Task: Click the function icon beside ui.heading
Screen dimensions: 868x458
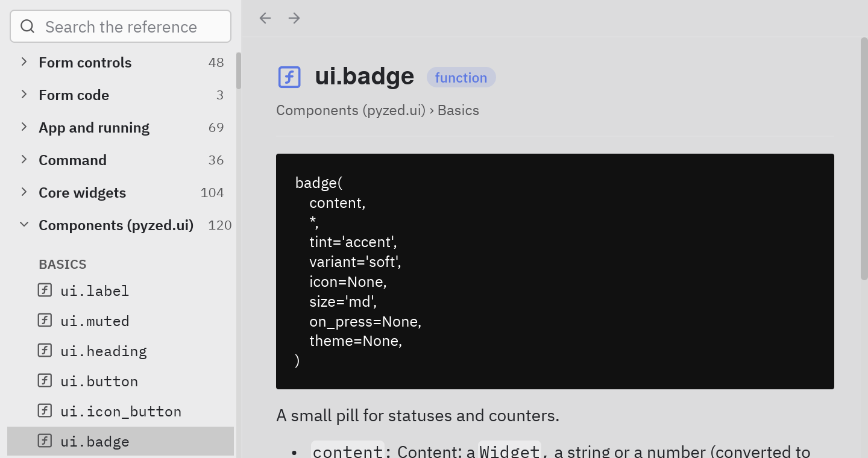Action: (x=45, y=350)
